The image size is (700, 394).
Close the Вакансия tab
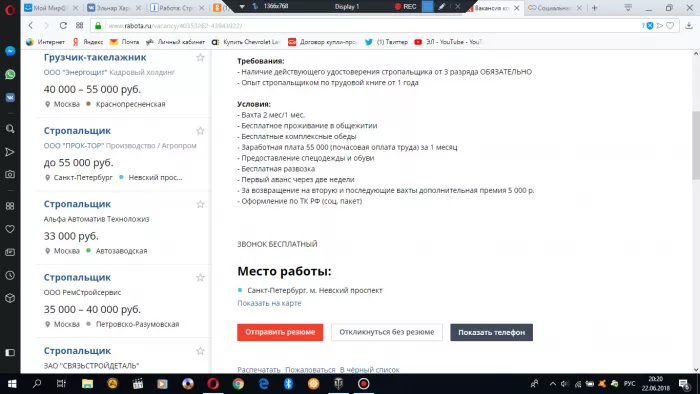click(517, 8)
